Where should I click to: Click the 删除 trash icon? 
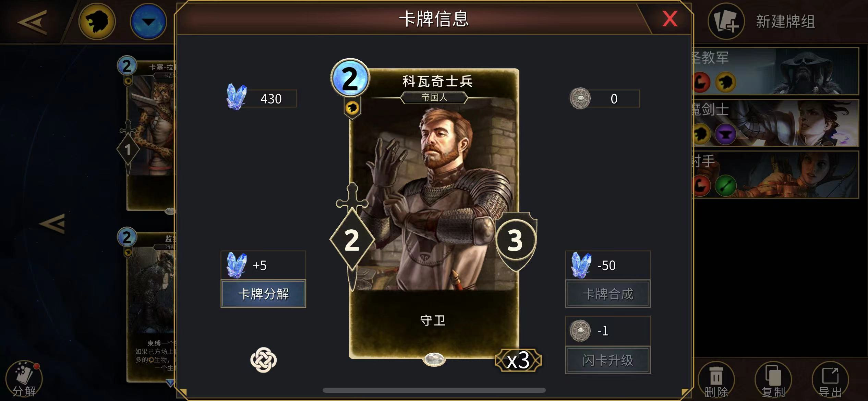pyautogui.click(x=716, y=379)
